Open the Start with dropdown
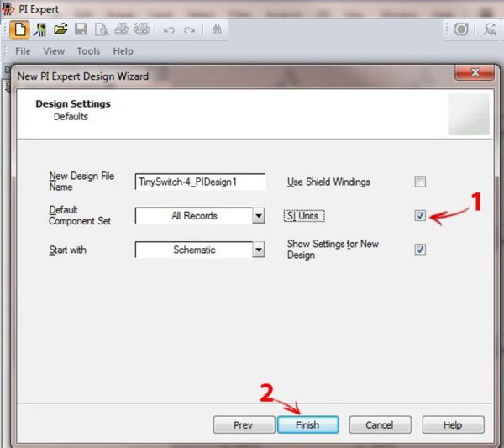 (259, 250)
